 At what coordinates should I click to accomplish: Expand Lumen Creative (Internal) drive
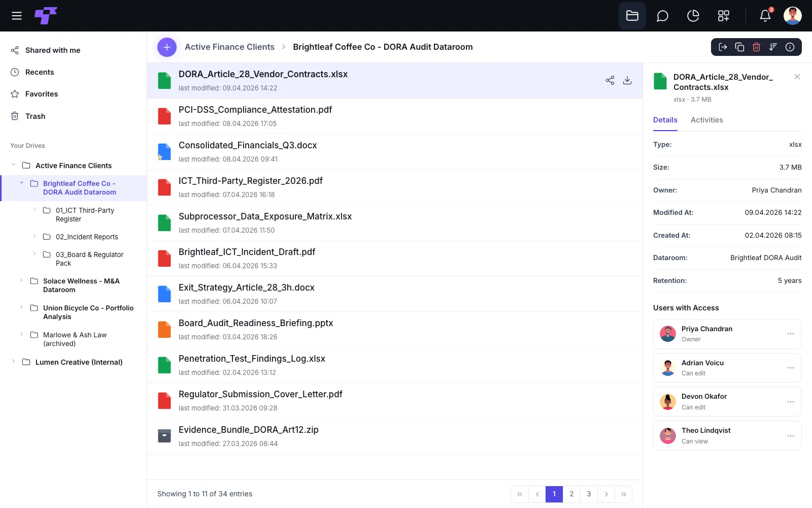(13, 362)
